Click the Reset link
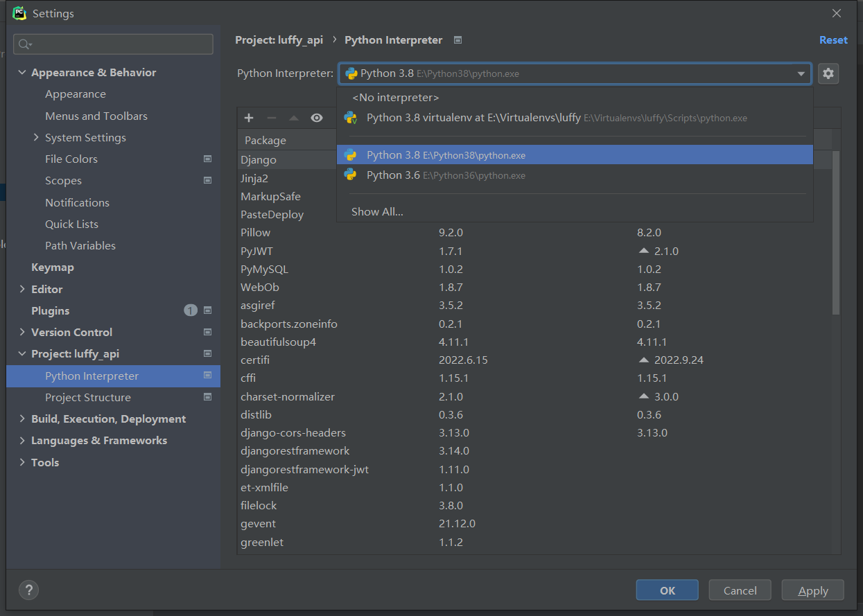The image size is (863, 616). click(x=833, y=40)
